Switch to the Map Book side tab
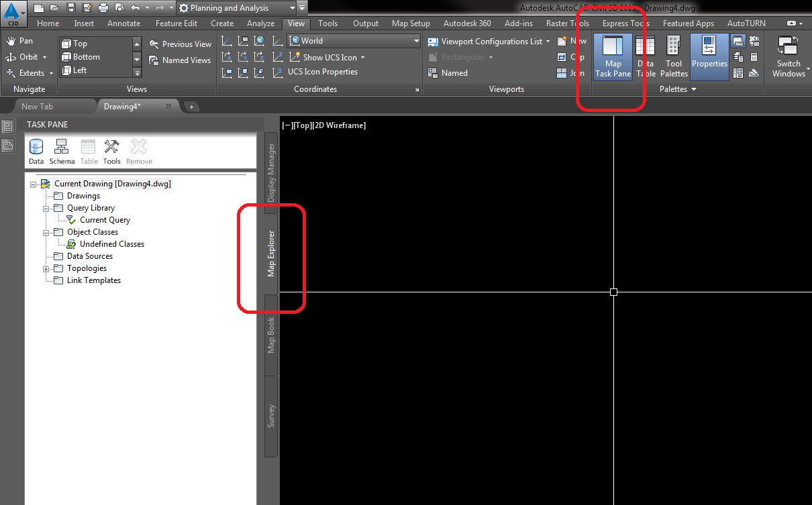 [271, 335]
